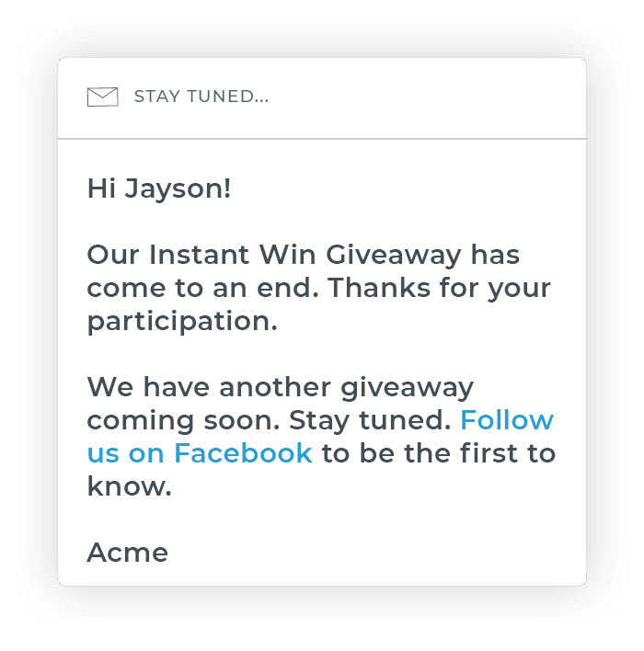Click the "Acme" signature

pos(128,553)
